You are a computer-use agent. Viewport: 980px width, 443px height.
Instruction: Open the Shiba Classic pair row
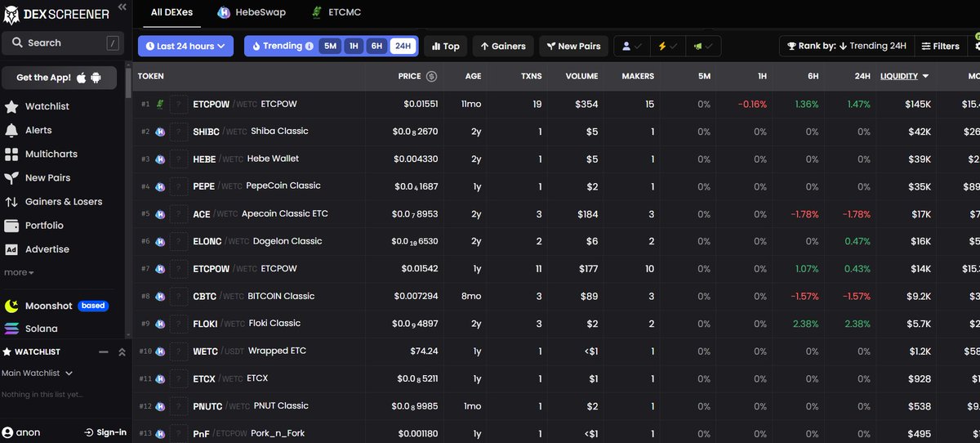point(556,132)
